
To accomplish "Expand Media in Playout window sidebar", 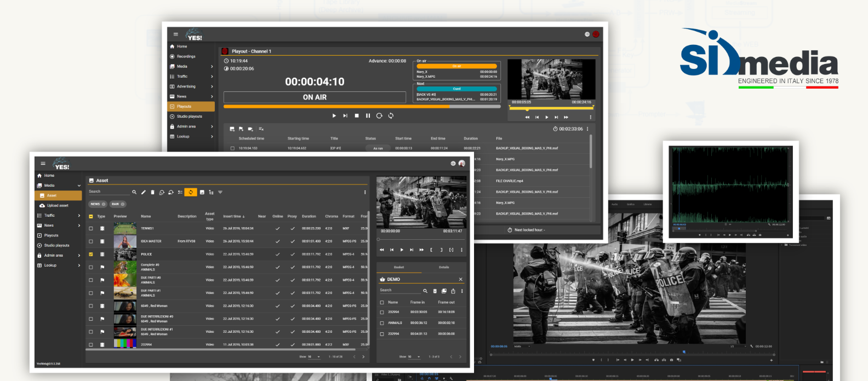I will (x=212, y=67).
